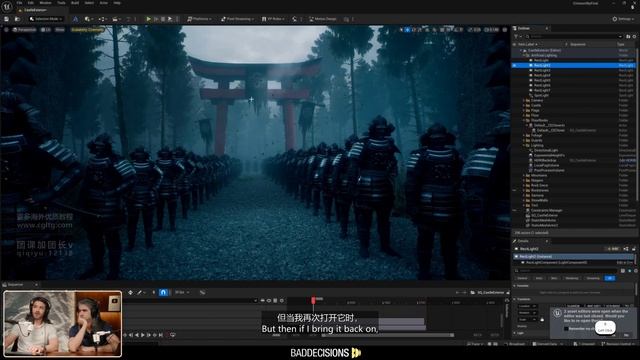The height and width of the screenshot is (360, 640).
Task: Click the Unreal Engine logo
Action: tap(7, 6)
